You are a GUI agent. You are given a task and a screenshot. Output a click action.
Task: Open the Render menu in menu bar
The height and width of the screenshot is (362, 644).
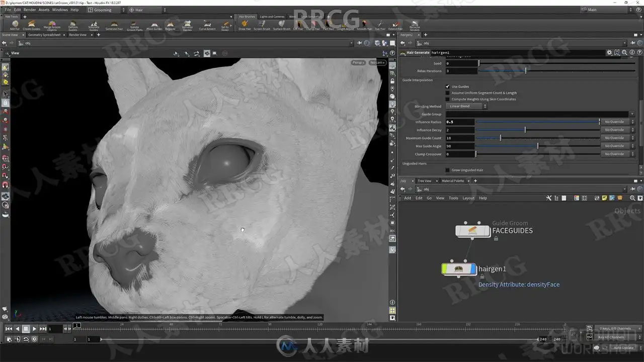(x=30, y=10)
